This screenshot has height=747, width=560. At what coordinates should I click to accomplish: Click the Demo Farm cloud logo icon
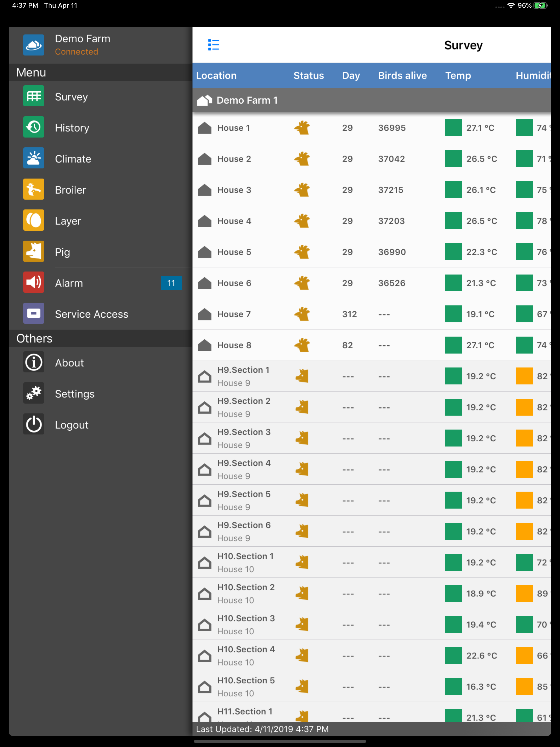tap(34, 45)
